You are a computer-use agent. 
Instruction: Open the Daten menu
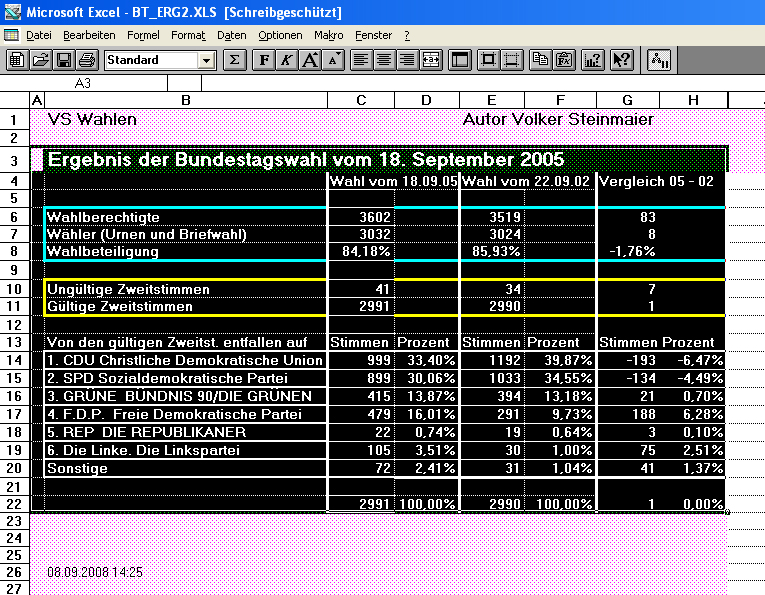(x=231, y=35)
